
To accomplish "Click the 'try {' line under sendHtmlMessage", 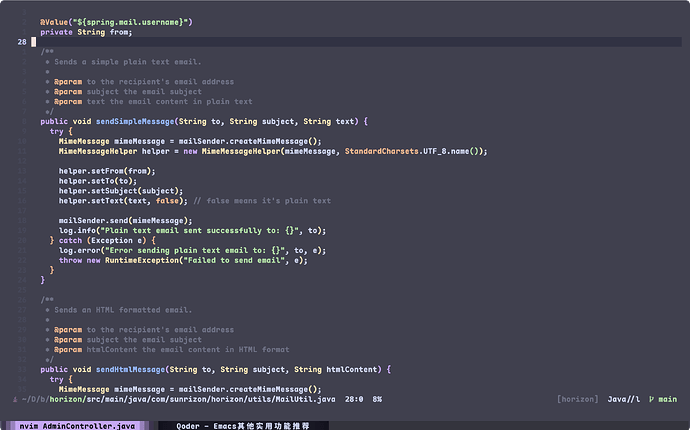I will (x=61, y=380).
